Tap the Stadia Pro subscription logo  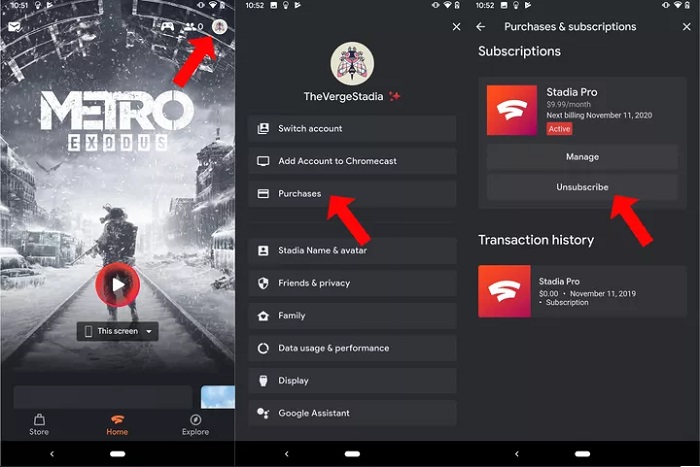512,110
